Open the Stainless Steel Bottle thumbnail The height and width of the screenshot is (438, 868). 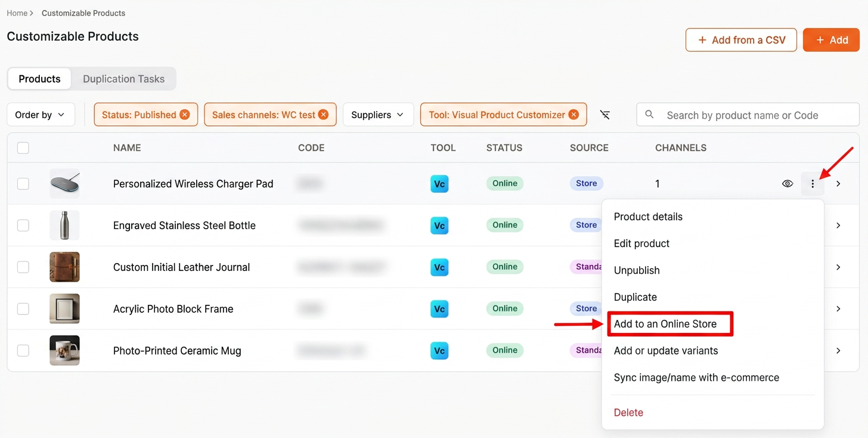(x=64, y=226)
